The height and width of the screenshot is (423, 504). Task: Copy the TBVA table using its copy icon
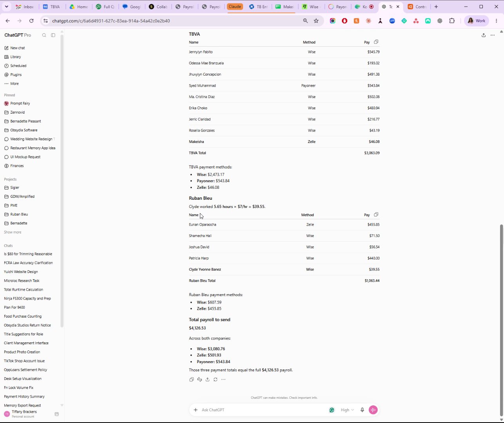click(376, 42)
